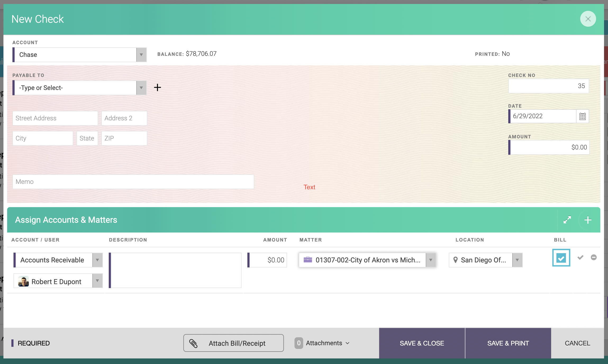Add a new account row with plus
Image resolution: width=608 pixels, height=364 pixels.
[588, 220]
